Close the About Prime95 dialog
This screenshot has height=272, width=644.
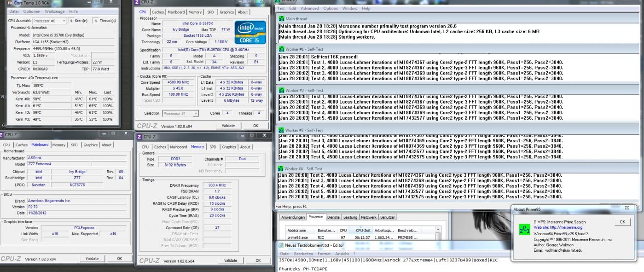627,208
